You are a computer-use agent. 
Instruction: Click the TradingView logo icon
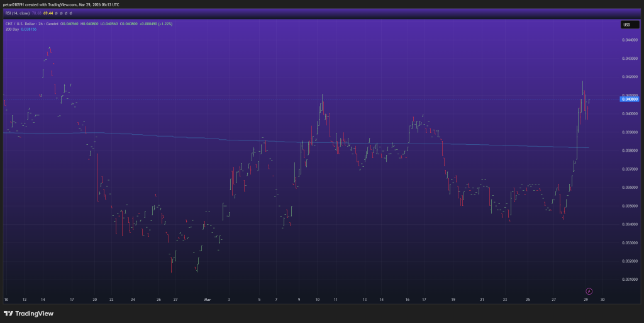tap(8, 314)
